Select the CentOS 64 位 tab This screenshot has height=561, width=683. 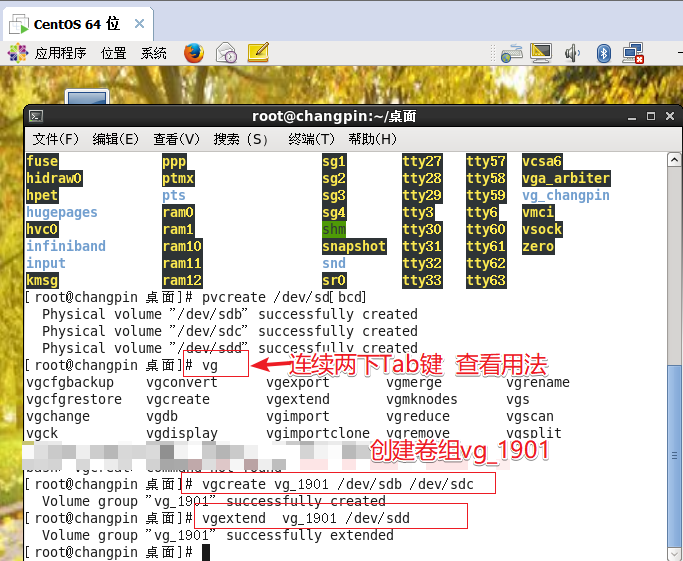(x=78, y=24)
